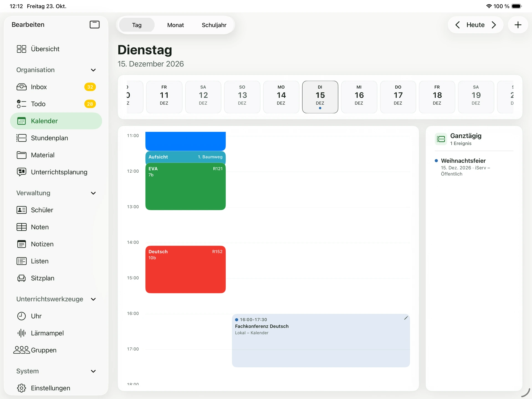Open Unterrichtsplanung icon

click(x=21, y=172)
